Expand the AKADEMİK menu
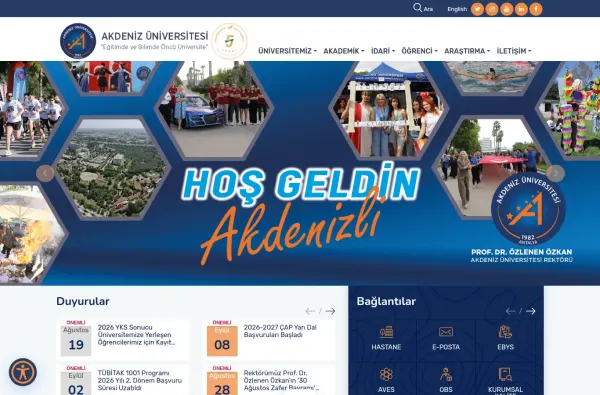The height and width of the screenshot is (395, 600). tap(344, 51)
